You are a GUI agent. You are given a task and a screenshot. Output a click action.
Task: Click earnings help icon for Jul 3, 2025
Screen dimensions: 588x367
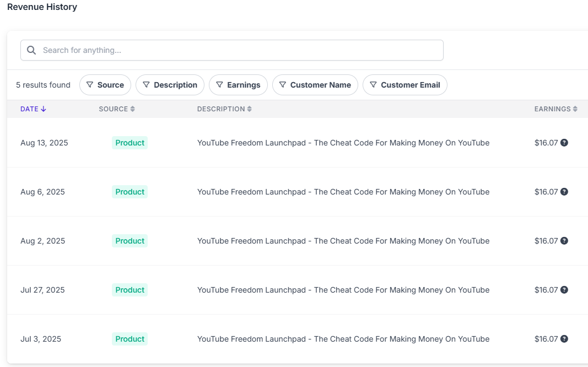564,339
